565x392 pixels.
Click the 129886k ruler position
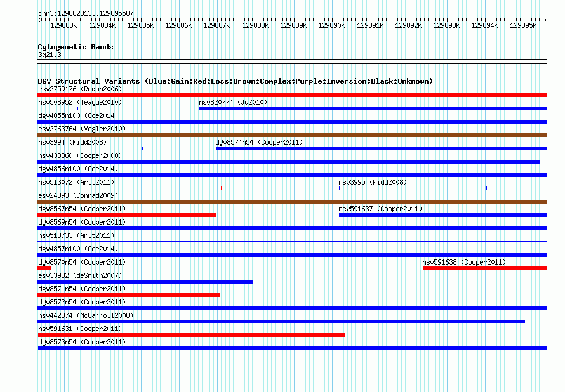coord(178,25)
